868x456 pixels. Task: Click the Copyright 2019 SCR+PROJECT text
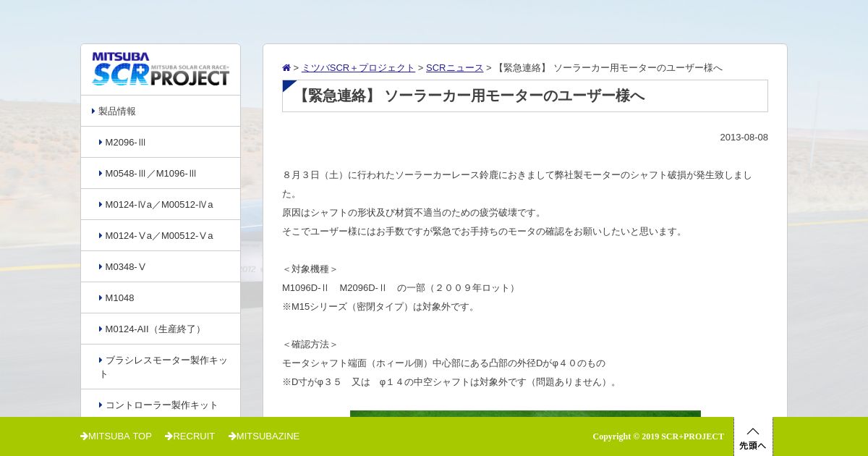point(658,436)
